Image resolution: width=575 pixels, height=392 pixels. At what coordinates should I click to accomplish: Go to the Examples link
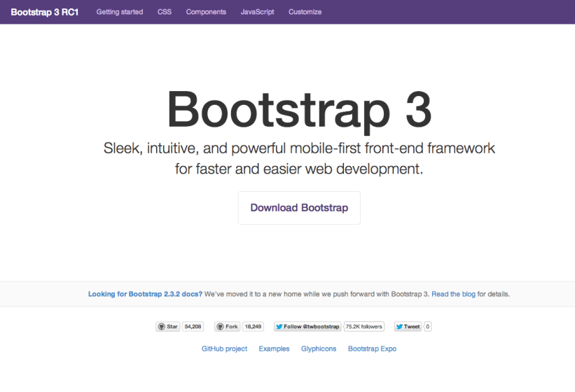(275, 349)
